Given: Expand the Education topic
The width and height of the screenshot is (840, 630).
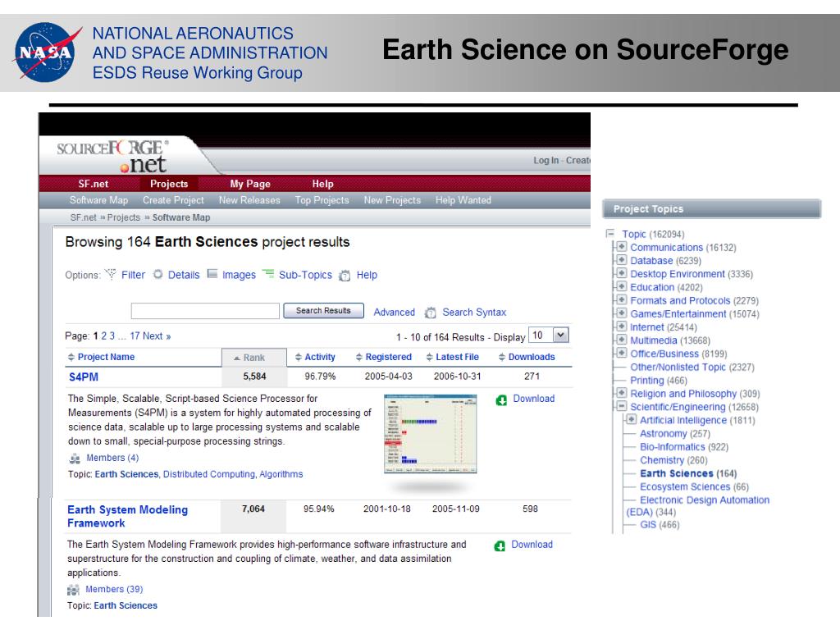Looking at the screenshot, I should [x=622, y=286].
